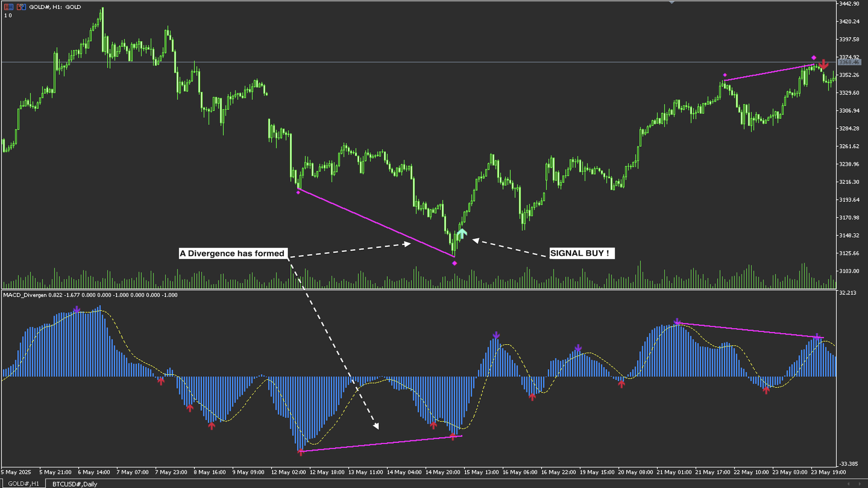Click price scale value 3103.00
868x488 pixels.
pos(849,271)
